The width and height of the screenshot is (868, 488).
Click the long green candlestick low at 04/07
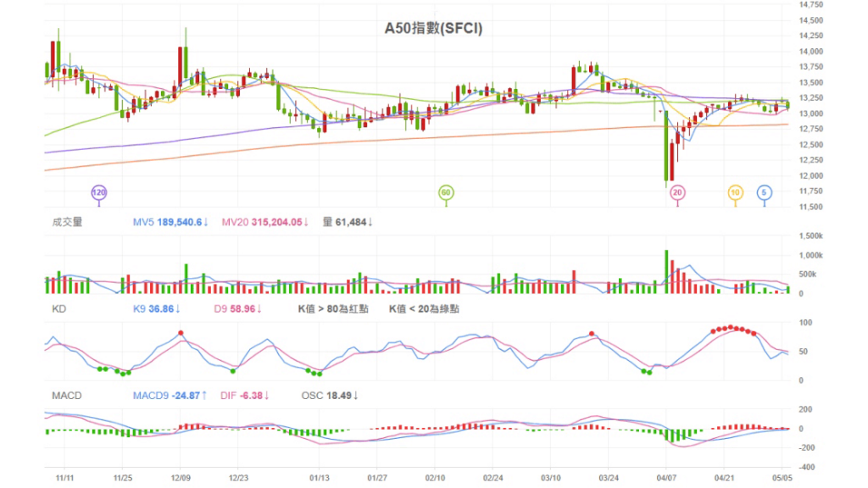(x=666, y=146)
